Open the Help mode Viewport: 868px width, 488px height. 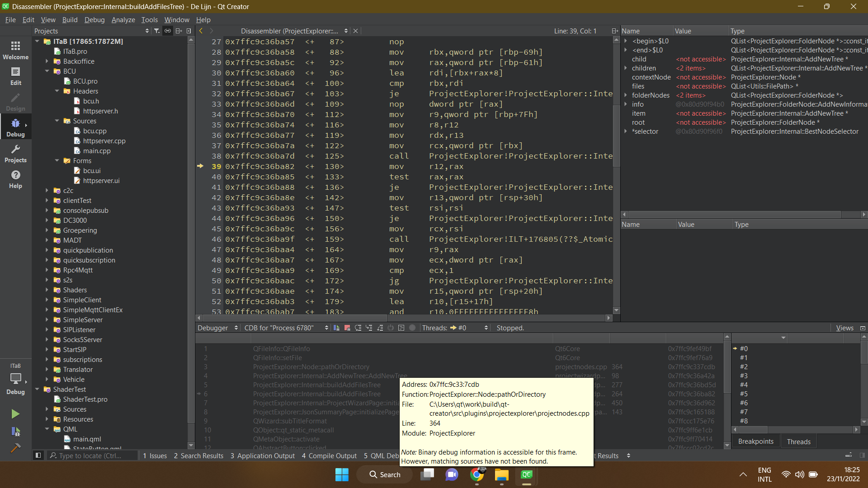(x=15, y=179)
